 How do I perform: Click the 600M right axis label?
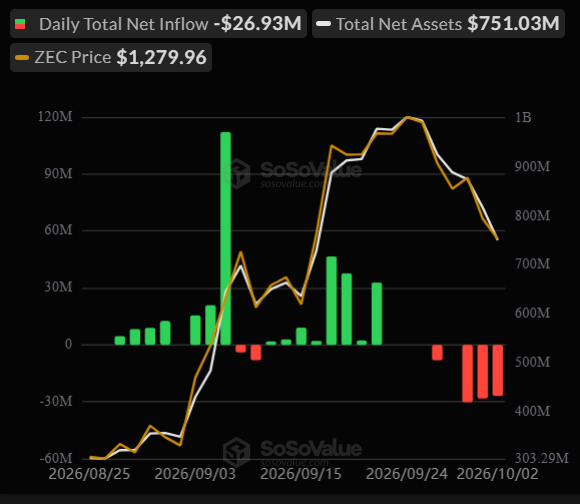[532, 313]
